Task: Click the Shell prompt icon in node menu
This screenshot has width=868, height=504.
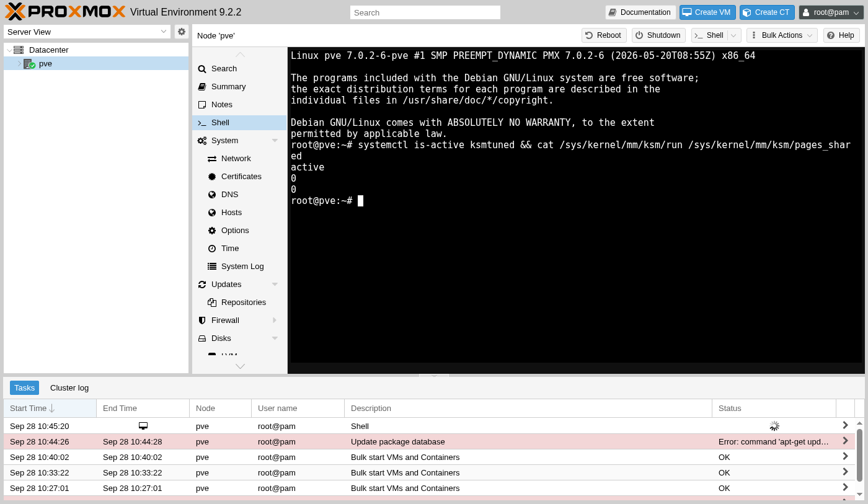Action: coord(202,123)
